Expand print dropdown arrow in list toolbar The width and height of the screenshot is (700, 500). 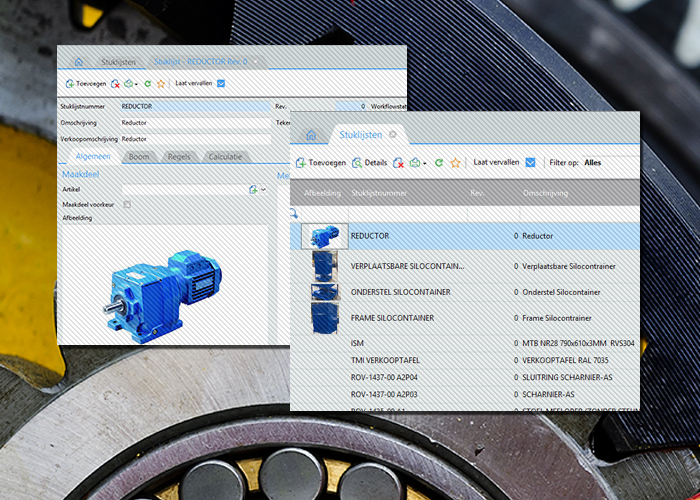click(425, 164)
